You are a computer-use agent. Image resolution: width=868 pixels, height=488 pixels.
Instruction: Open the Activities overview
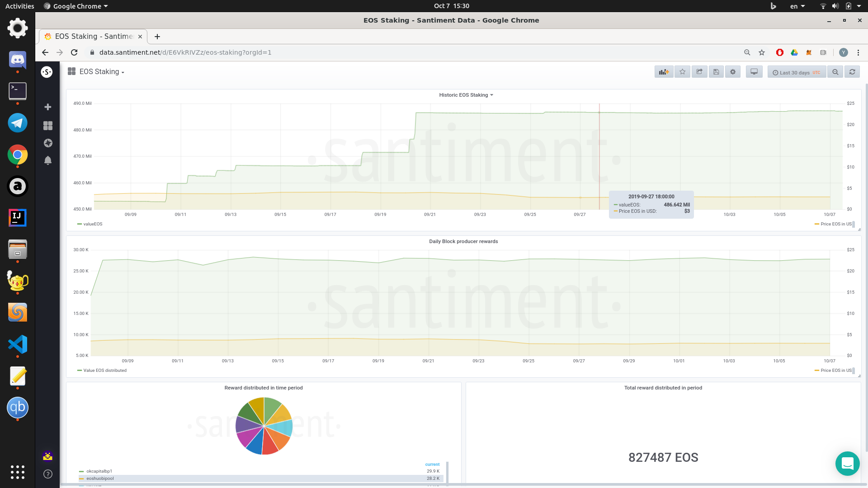click(19, 6)
